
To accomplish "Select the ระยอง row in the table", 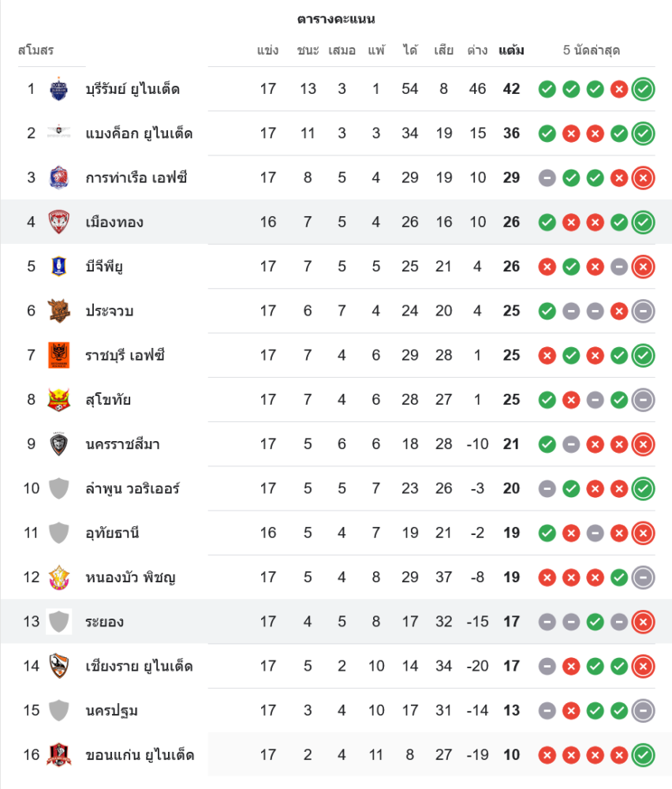I will click(x=315, y=622).
